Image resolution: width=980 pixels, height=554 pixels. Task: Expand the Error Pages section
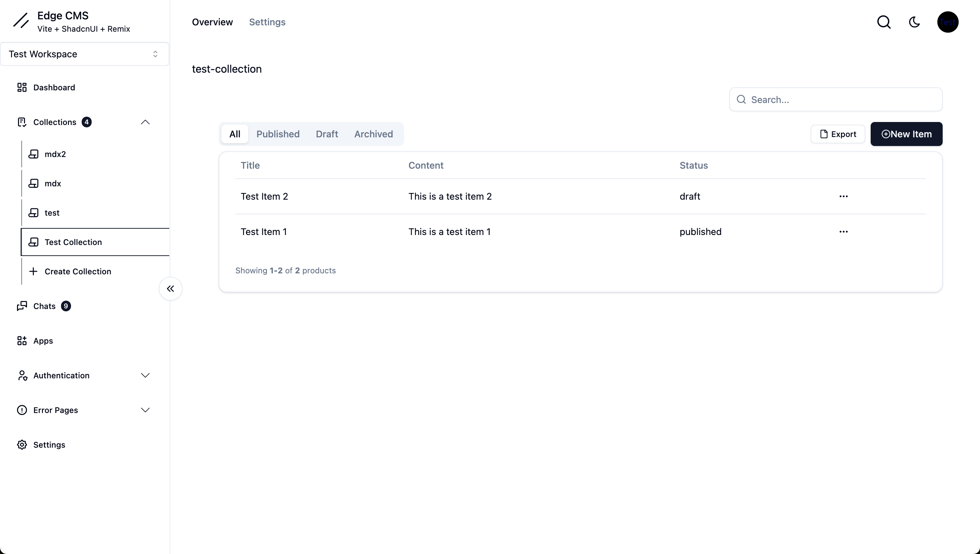point(145,410)
